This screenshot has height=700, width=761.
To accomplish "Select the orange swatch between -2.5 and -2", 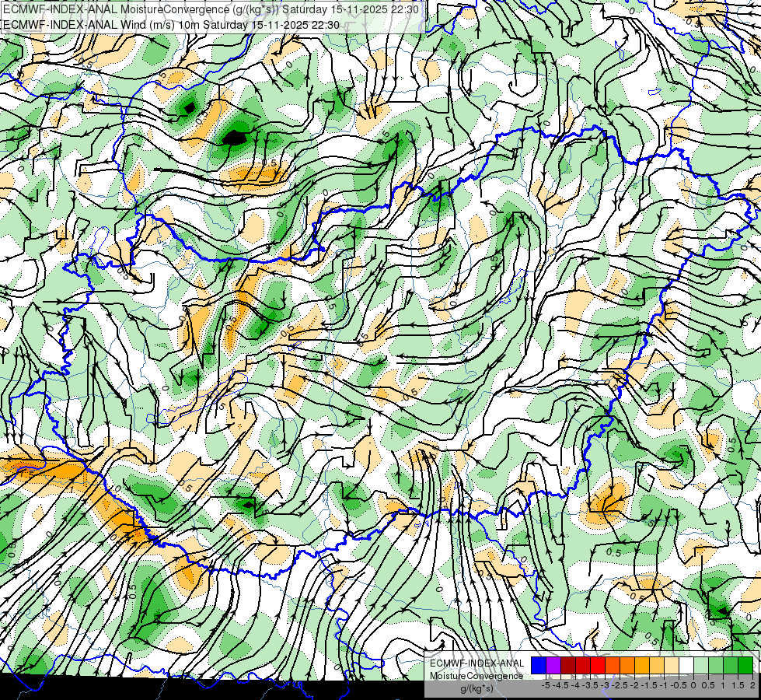I will click(x=627, y=666).
